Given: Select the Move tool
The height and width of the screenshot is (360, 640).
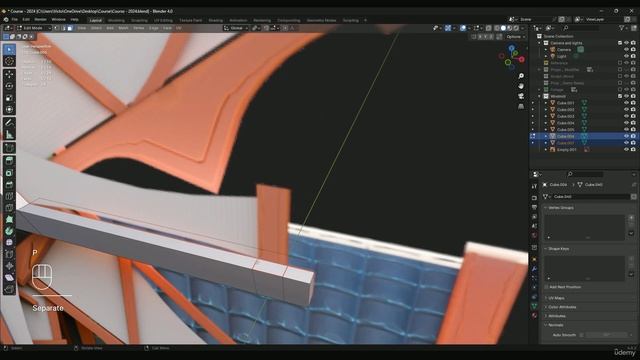Looking at the screenshot, I should (9, 75).
